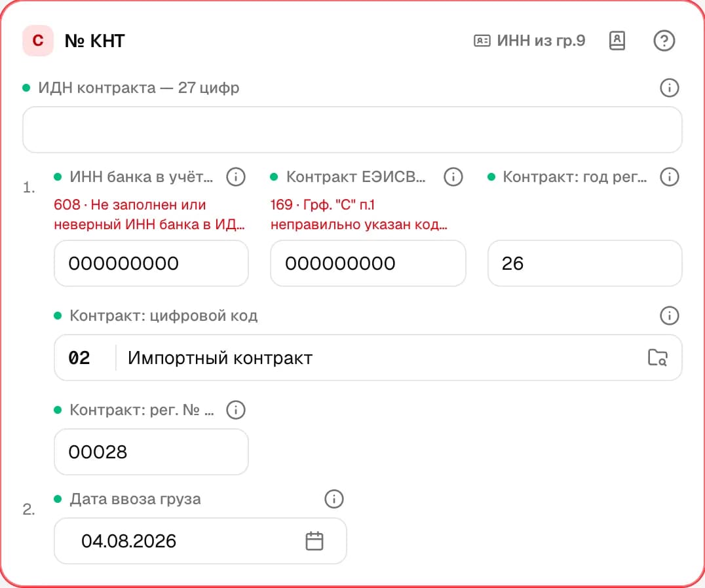The width and height of the screenshot is (705, 588).
Task: Open the Импортный контракт code selector
Action: coord(368,358)
